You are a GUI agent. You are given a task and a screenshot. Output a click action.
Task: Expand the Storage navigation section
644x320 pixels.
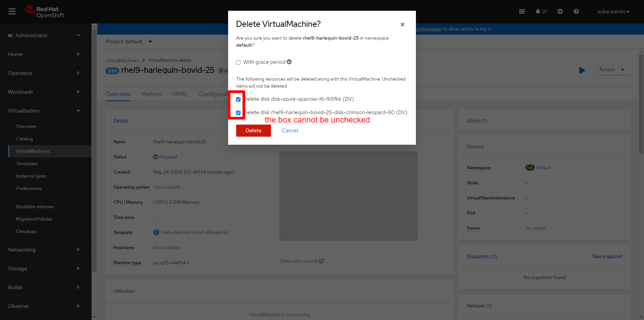[46, 269]
